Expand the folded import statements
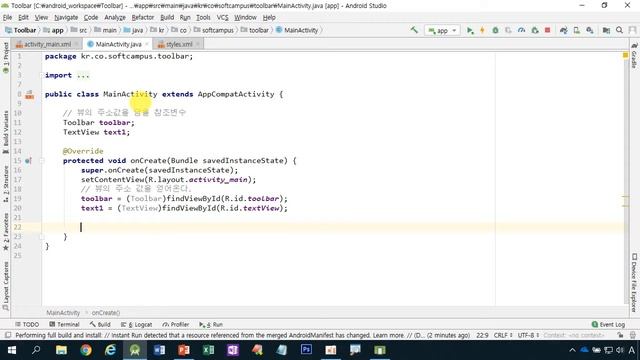Viewport: 640px width, 360px height. (x=83, y=75)
